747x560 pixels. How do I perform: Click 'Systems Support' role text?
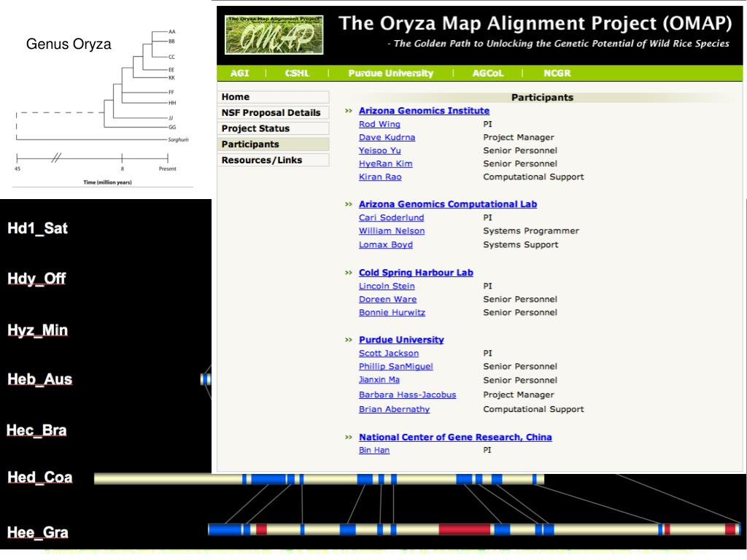tap(521, 245)
